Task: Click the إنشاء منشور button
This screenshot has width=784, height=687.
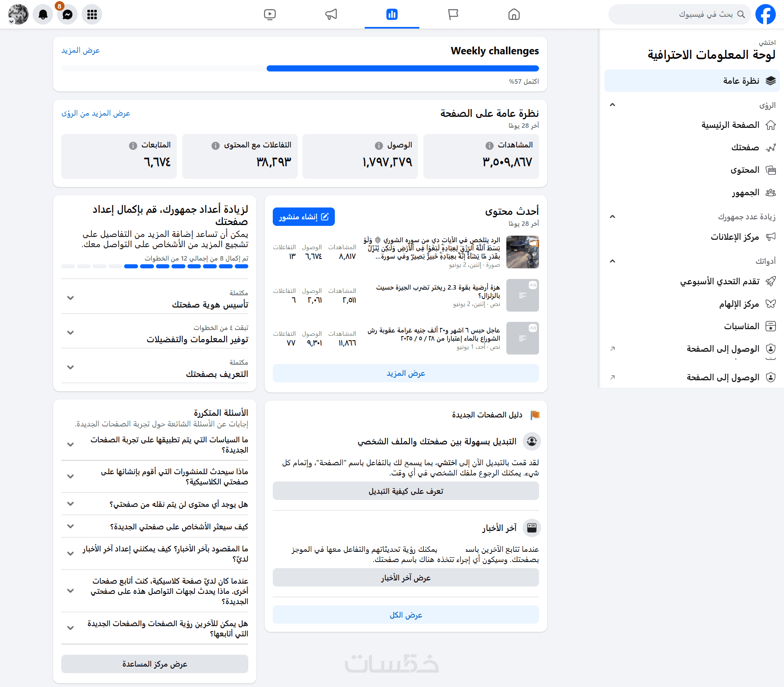Action: 303,217
